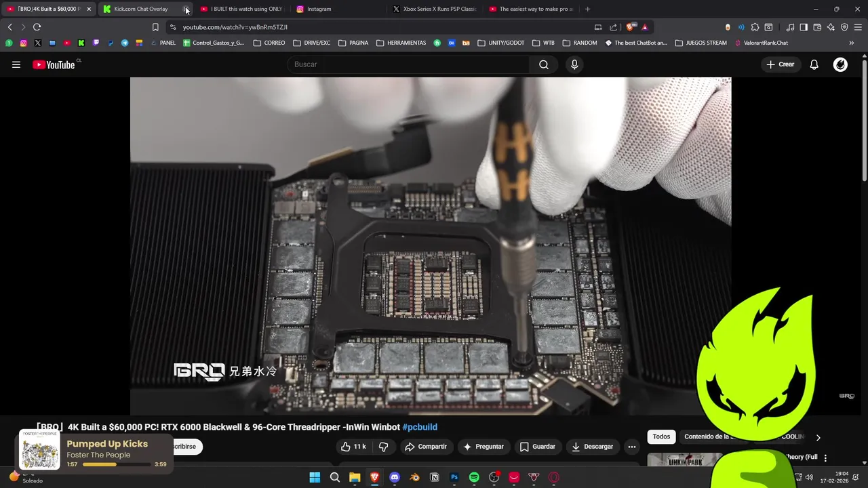Viewport: 868px width, 488px height.
Task: Open options for the Theory (Full recommended video
Action: [x=825, y=458]
